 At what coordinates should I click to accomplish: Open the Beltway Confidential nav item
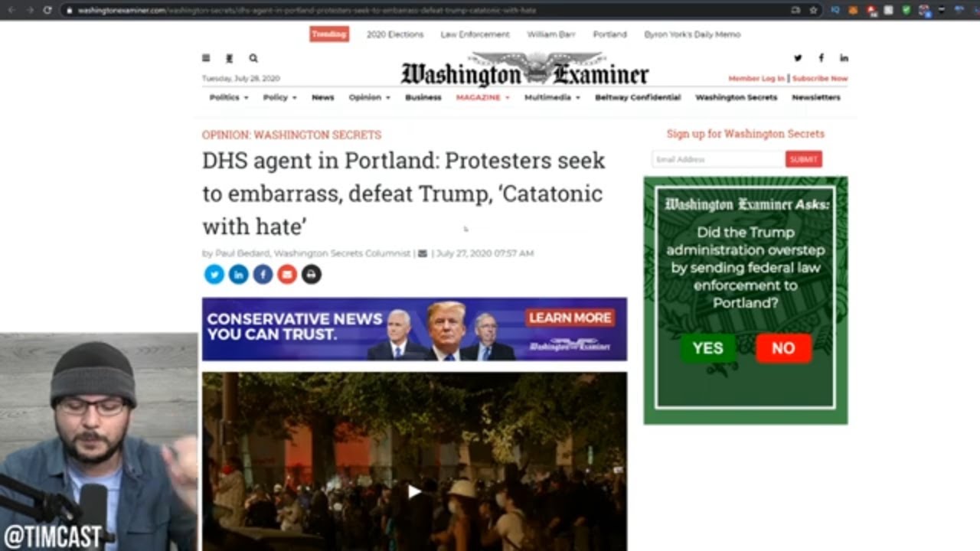pyautogui.click(x=638, y=97)
